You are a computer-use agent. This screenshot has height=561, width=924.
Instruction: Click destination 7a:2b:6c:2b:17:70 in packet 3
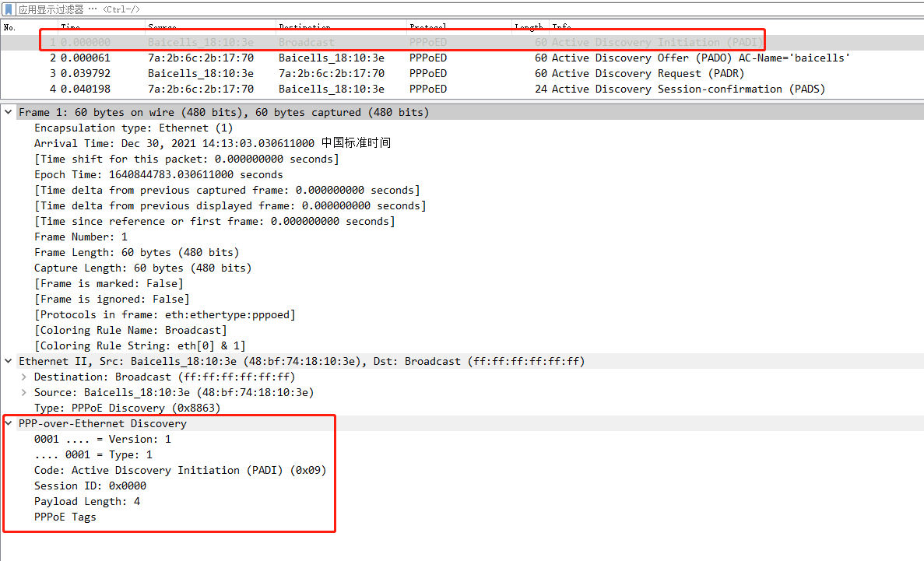pos(332,74)
